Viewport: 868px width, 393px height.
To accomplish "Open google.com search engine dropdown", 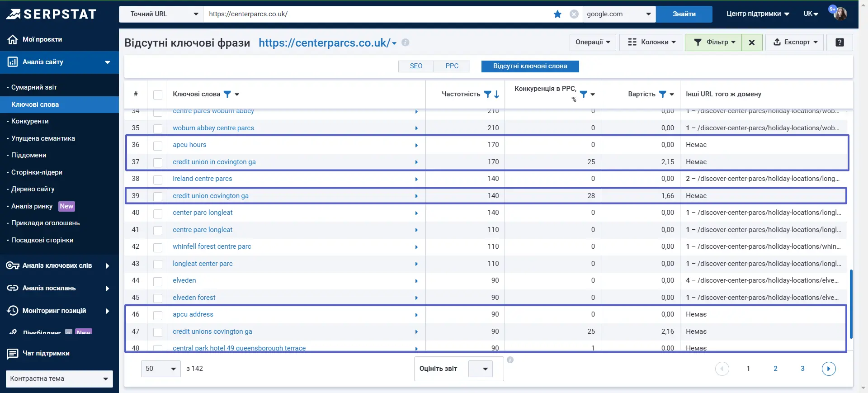I will tap(619, 14).
